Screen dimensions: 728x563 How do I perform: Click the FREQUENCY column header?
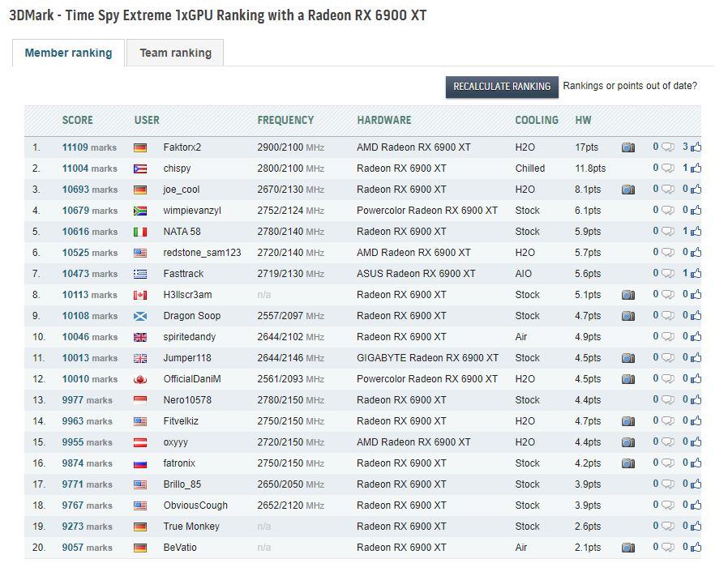pos(285,120)
